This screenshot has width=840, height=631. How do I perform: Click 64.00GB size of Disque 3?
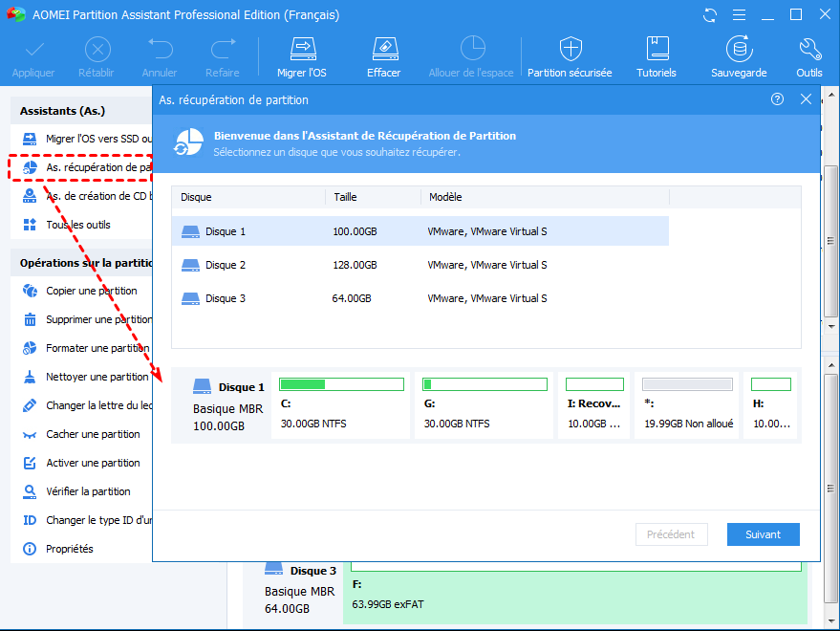pos(352,298)
